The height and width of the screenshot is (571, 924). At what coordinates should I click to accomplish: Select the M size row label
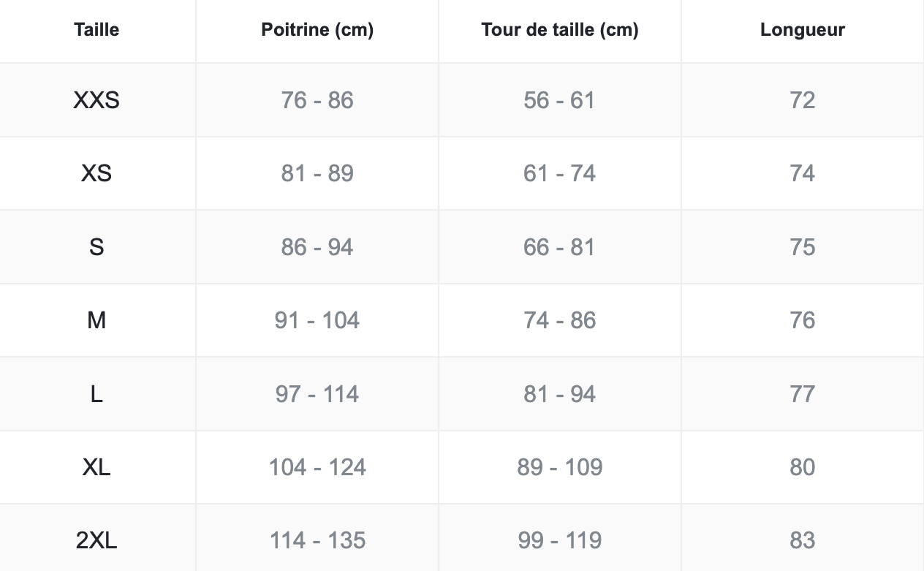point(96,320)
